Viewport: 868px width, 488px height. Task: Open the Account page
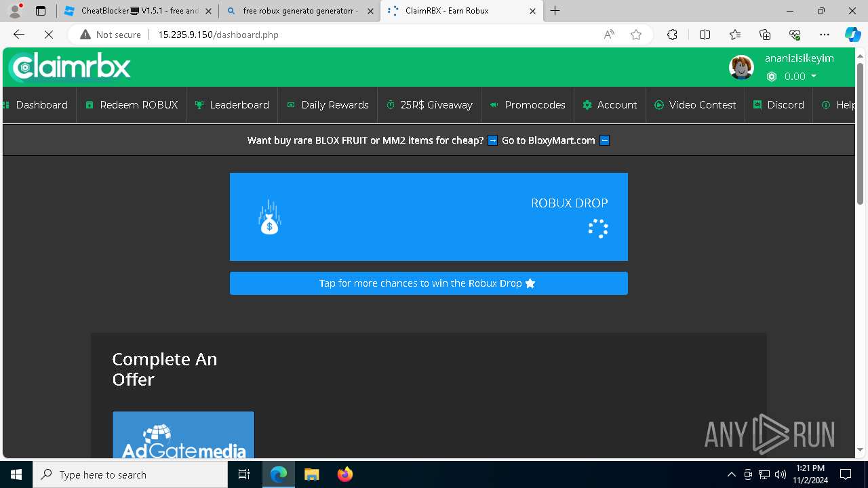coord(610,105)
